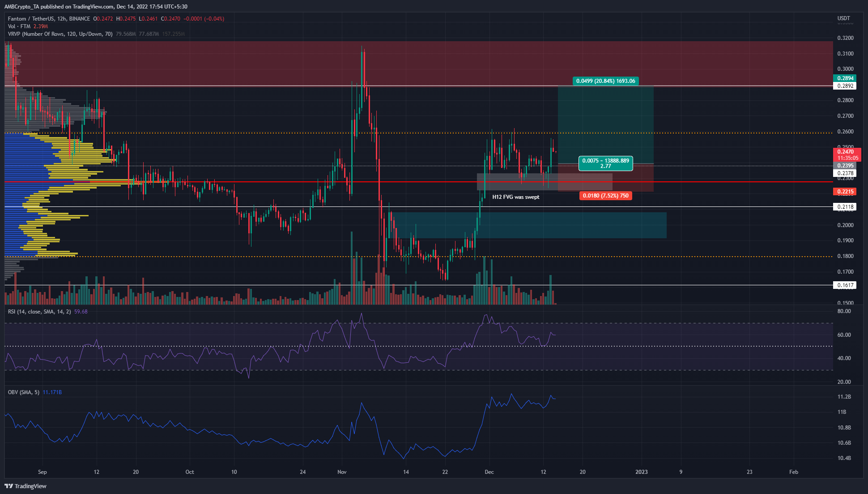Click the 20.00 level on RSI axis
This screenshot has width=868, height=494.
[x=844, y=382]
